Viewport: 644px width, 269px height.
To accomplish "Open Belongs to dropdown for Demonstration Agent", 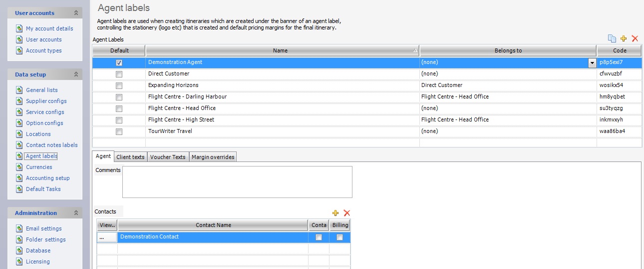I will (x=592, y=63).
